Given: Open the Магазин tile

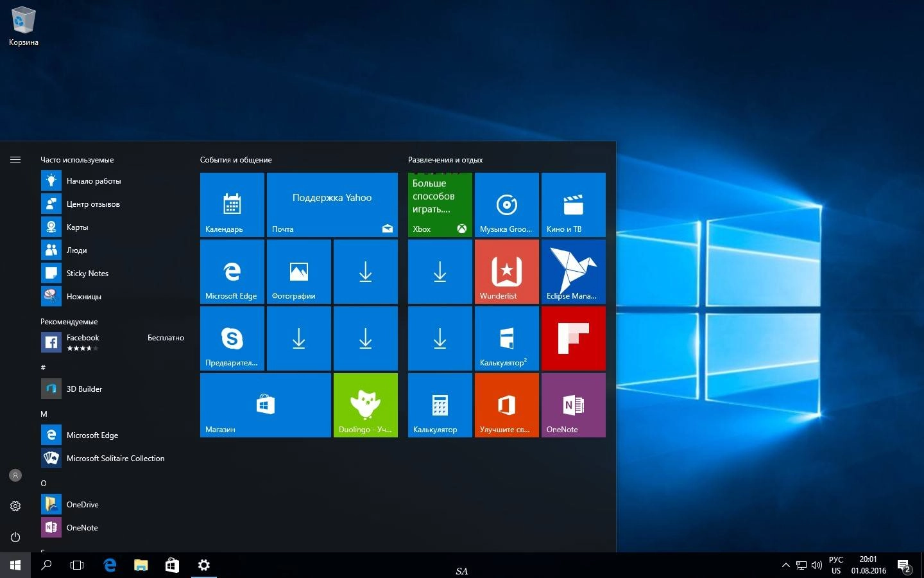Looking at the screenshot, I should [x=266, y=405].
